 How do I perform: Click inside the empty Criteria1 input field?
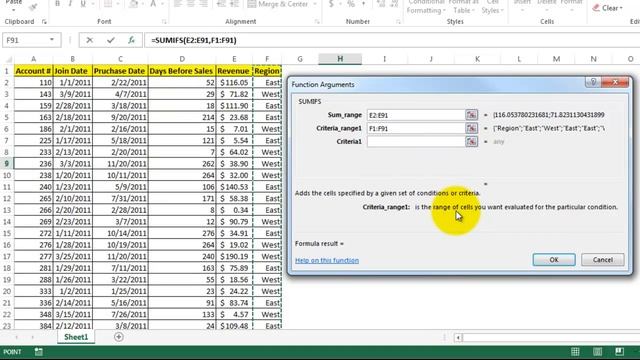tap(416, 142)
